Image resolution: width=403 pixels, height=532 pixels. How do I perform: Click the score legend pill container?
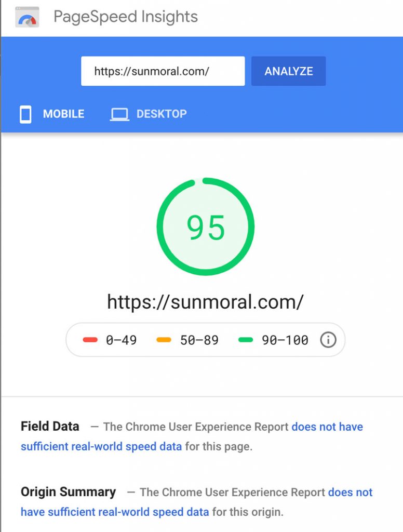pyautogui.click(x=206, y=339)
